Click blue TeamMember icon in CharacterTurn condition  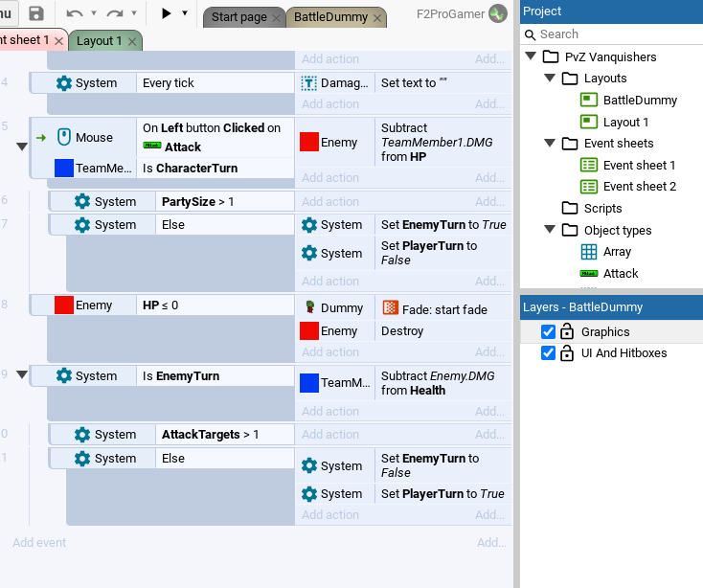pyautogui.click(x=64, y=168)
